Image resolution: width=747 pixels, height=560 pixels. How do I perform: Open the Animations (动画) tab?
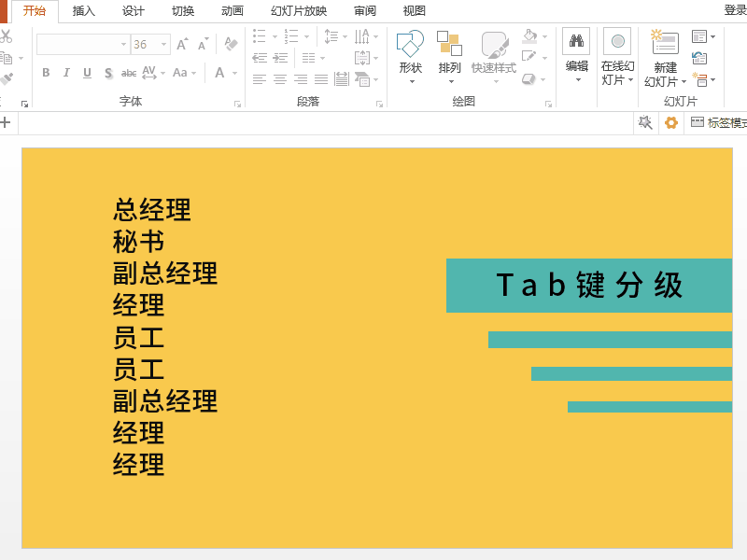click(233, 11)
